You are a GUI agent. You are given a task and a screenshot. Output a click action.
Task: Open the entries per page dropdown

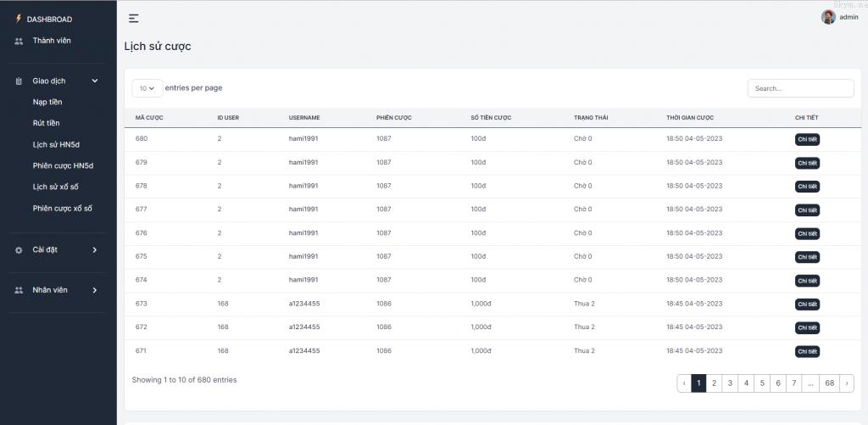click(147, 88)
